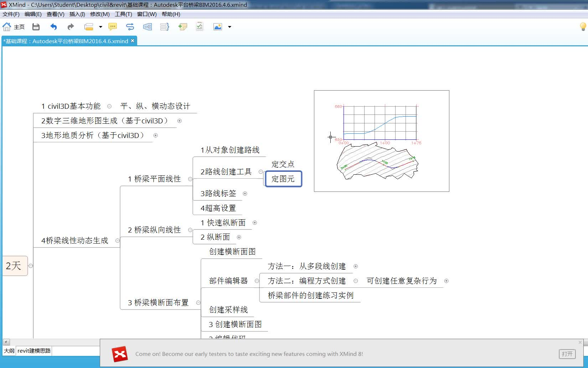This screenshot has width=588, height=368.
Task: Select the 4超高设置 topic
Action: (218, 208)
